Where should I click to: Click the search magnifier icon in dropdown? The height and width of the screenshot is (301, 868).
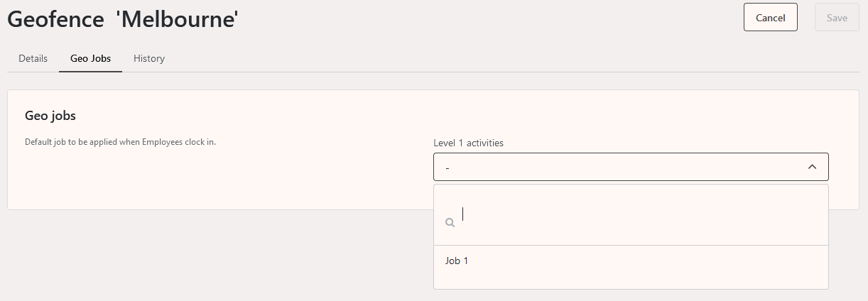450,222
